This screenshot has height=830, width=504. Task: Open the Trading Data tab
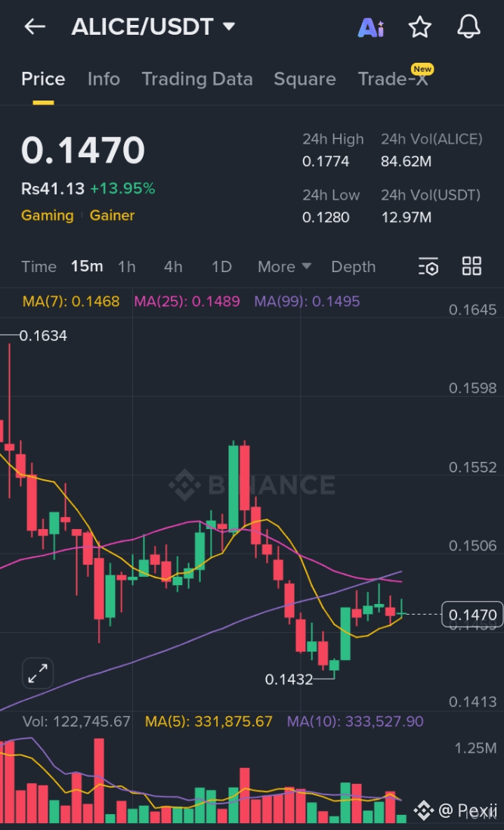point(197,79)
